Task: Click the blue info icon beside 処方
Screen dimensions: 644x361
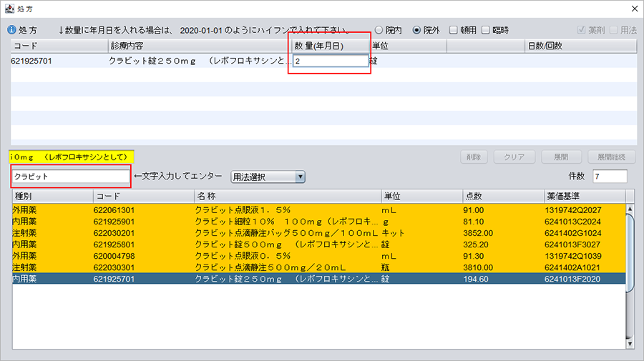Action: coord(11,31)
